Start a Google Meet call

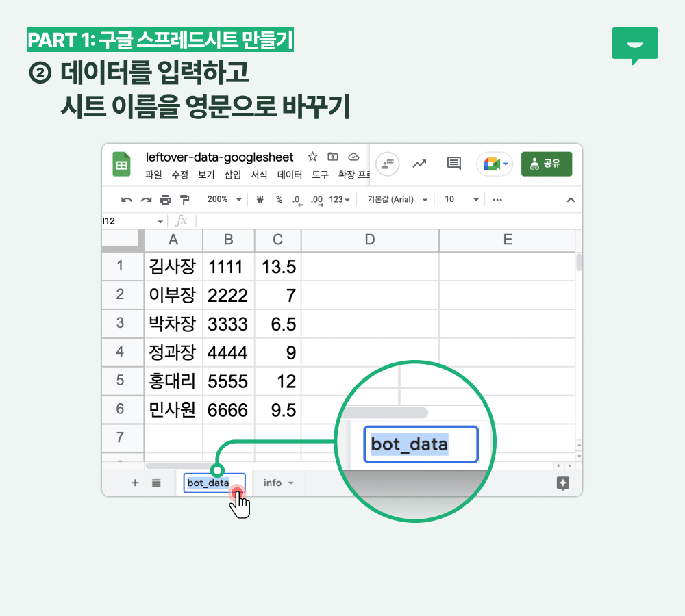[495, 164]
